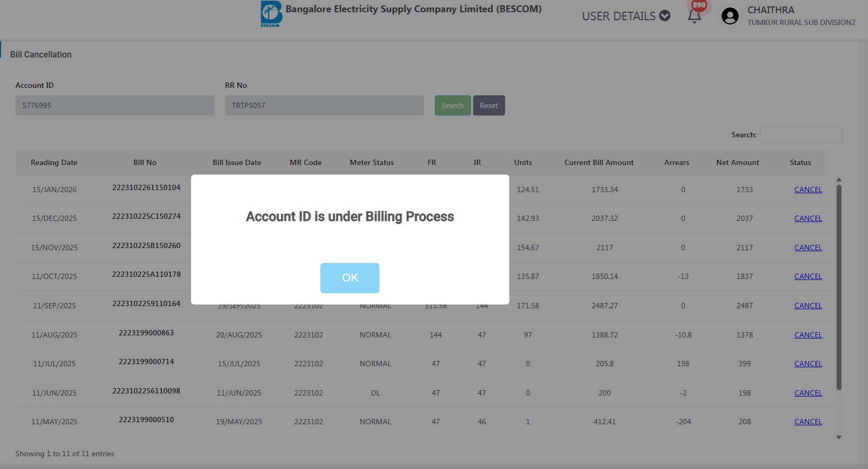Image resolution: width=868 pixels, height=469 pixels.
Task: Click the Account ID input field
Action: click(115, 105)
